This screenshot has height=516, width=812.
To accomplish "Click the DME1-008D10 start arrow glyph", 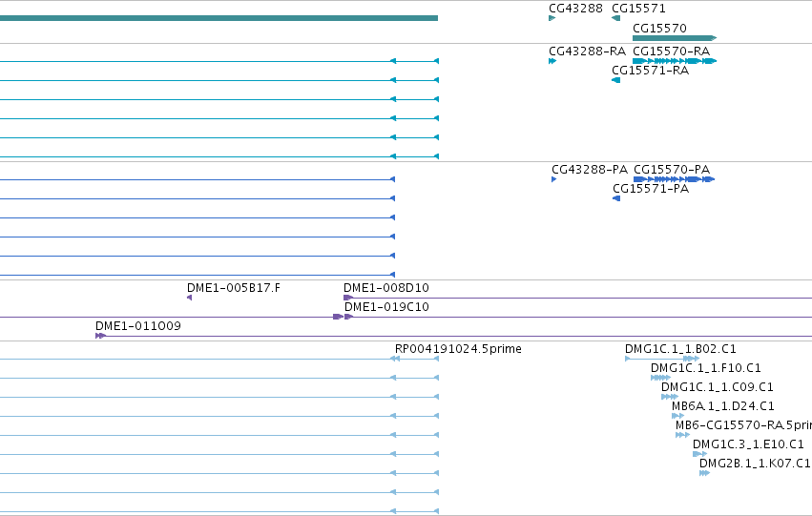I will point(348,298).
